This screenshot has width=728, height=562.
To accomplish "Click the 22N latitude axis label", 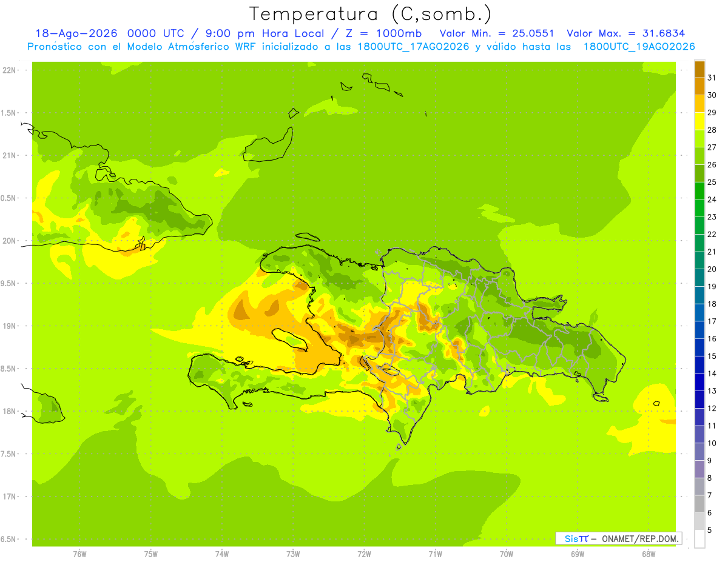I will 10,70.
